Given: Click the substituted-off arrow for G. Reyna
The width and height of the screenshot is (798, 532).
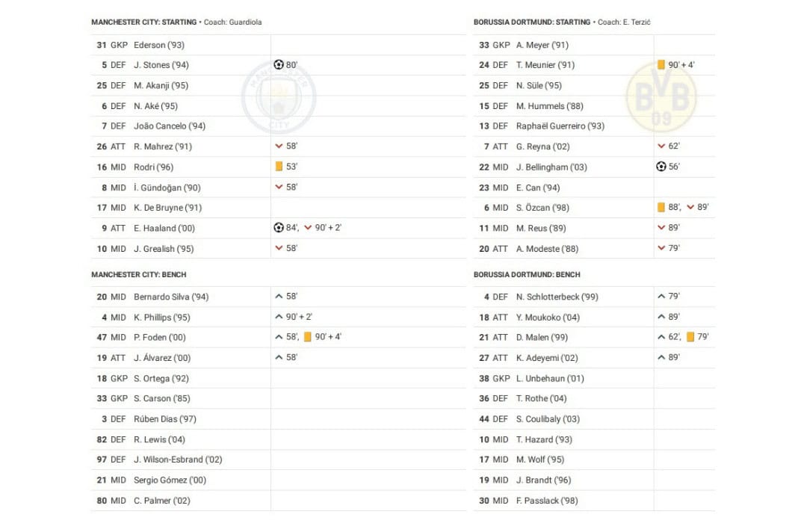Looking at the screenshot, I should [x=661, y=146].
